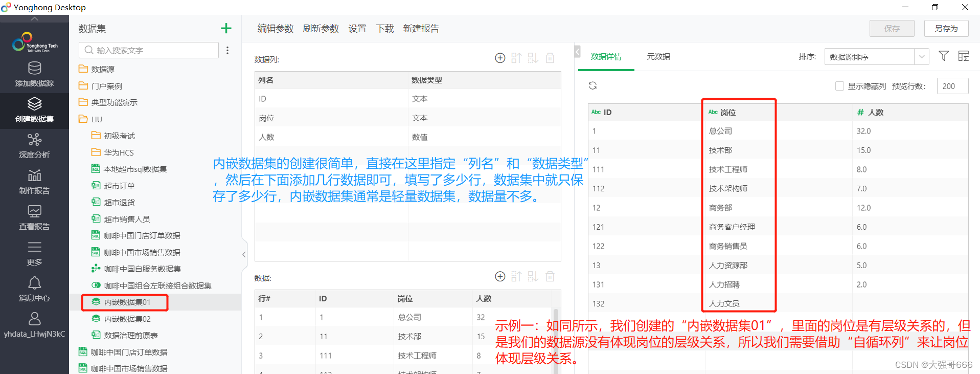Image resolution: width=980 pixels, height=374 pixels.
Task: Move selected column up in 数据列
Action: pyautogui.click(x=516, y=58)
